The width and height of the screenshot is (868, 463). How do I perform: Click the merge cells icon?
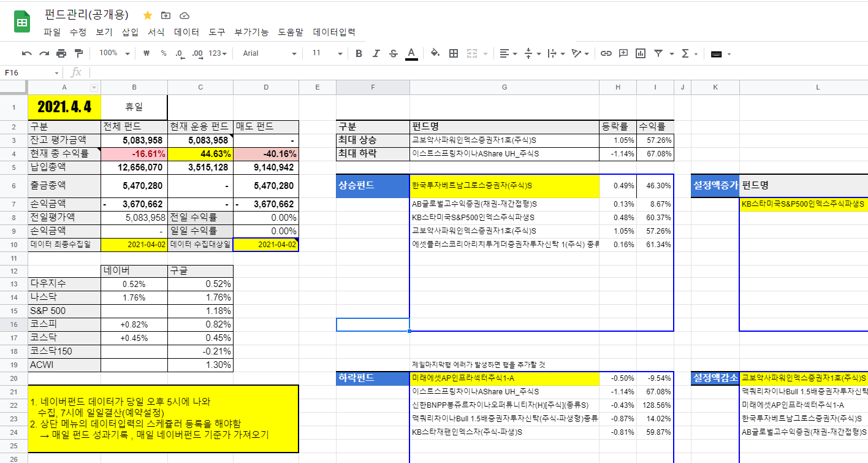472,53
